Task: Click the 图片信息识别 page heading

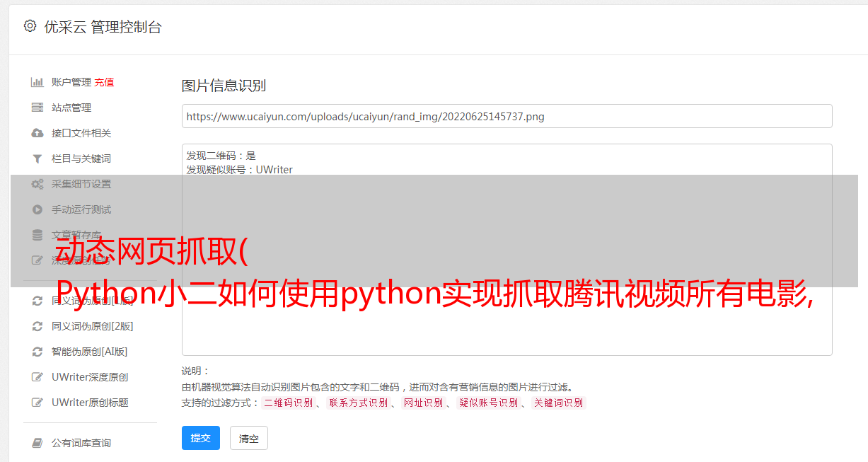Action: point(224,86)
